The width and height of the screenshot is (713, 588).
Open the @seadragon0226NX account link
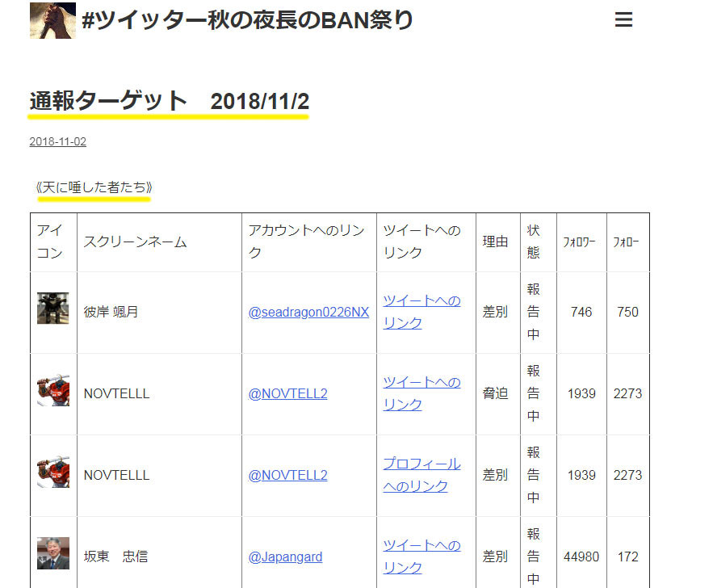(x=308, y=312)
